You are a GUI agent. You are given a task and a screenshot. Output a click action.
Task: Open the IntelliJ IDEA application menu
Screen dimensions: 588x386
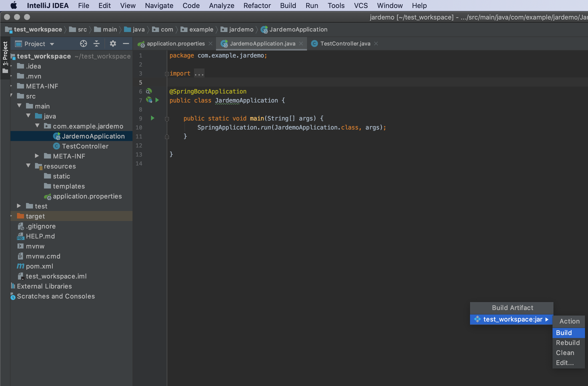[x=48, y=5]
